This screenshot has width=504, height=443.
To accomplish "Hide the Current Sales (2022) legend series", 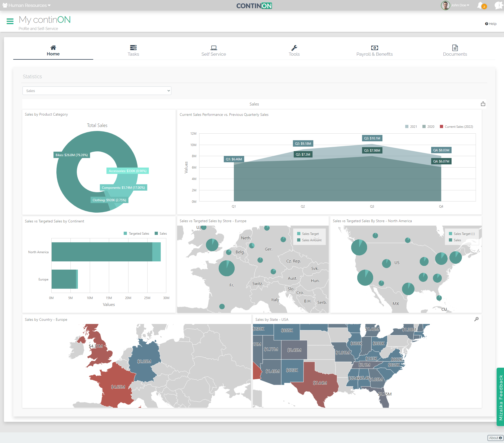I will click(x=456, y=127).
